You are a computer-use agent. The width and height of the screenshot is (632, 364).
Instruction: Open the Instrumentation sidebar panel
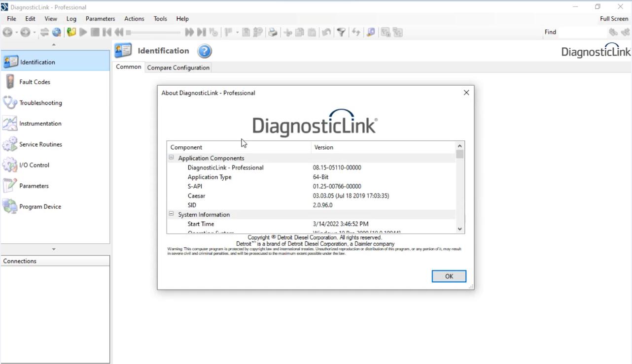55,123
